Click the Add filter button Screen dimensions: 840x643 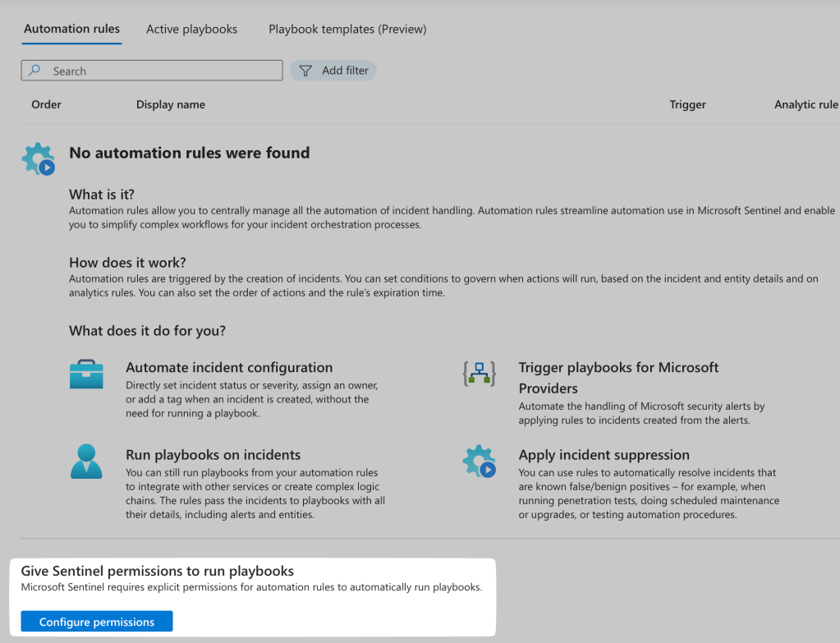[333, 71]
